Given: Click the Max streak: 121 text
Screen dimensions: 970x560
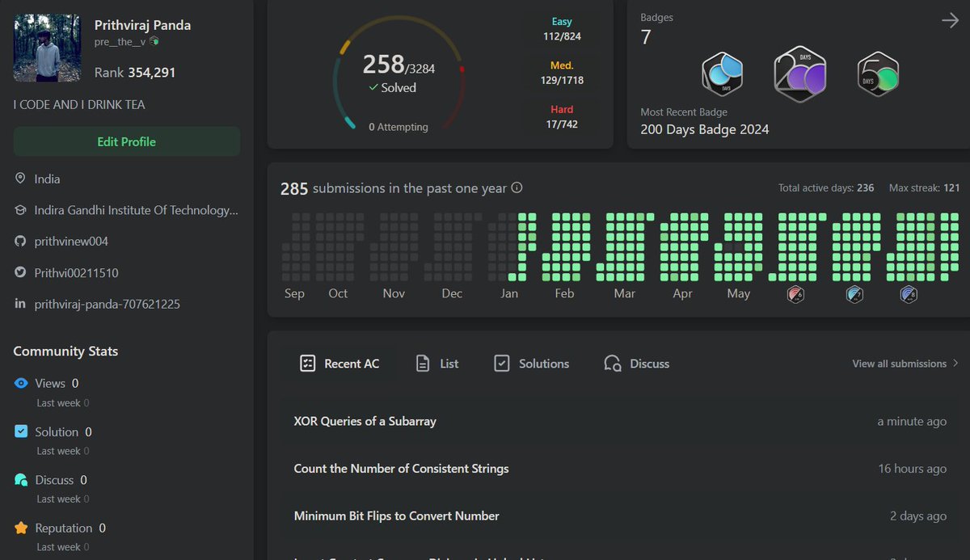Looking at the screenshot, I should [924, 187].
